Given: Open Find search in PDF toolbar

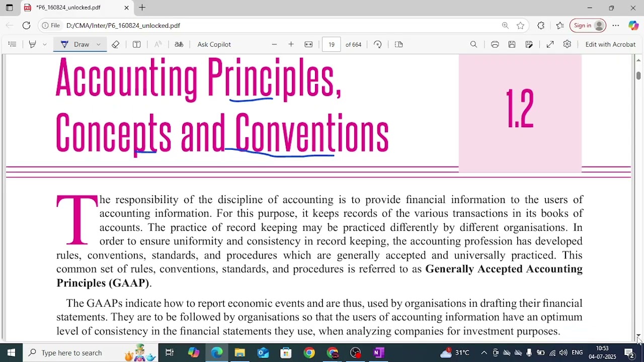Looking at the screenshot, I should 473,44.
